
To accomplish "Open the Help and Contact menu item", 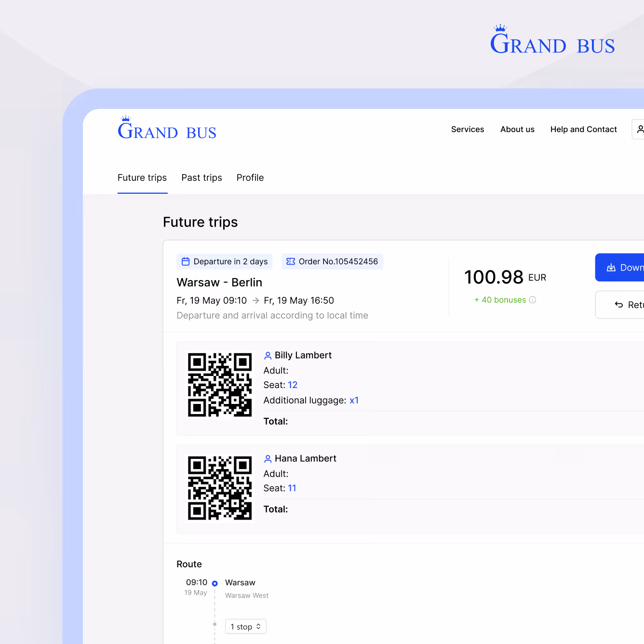I will [x=584, y=129].
